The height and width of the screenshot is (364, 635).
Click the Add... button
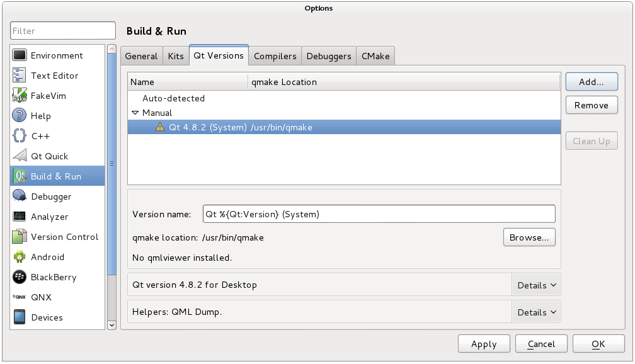592,82
